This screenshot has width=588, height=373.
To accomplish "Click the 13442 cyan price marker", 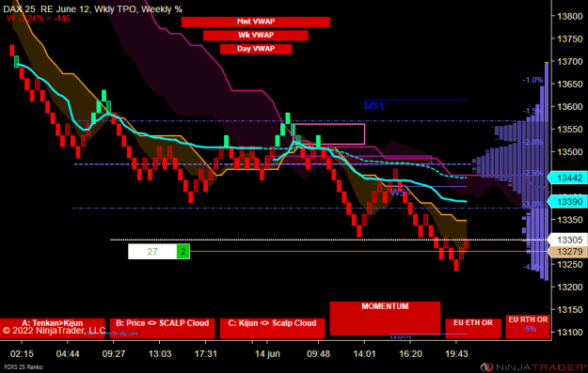I will 567,178.
